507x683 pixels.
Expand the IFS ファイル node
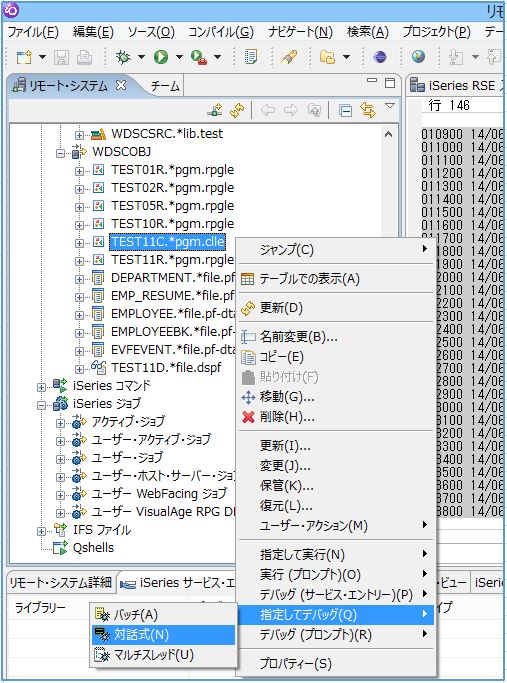tap(41, 531)
